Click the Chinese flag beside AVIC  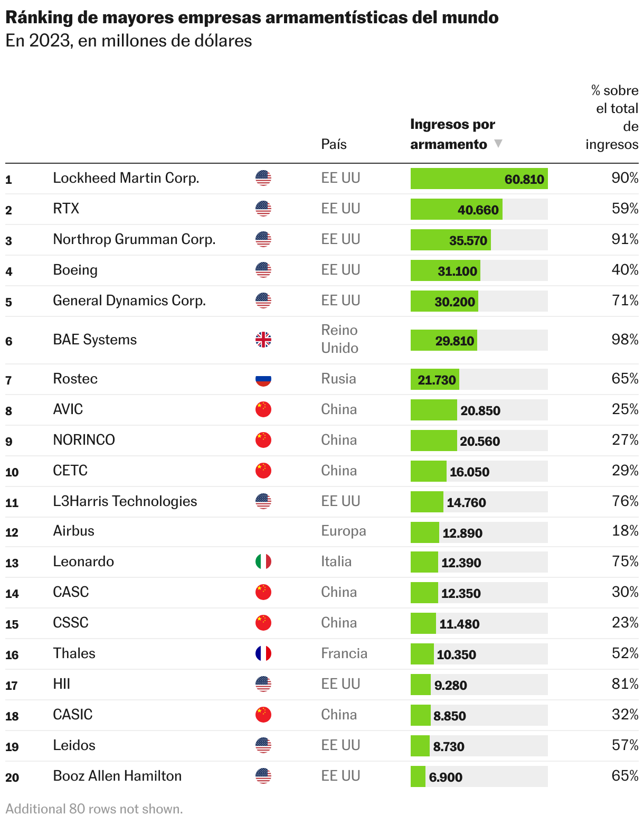click(x=263, y=409)
